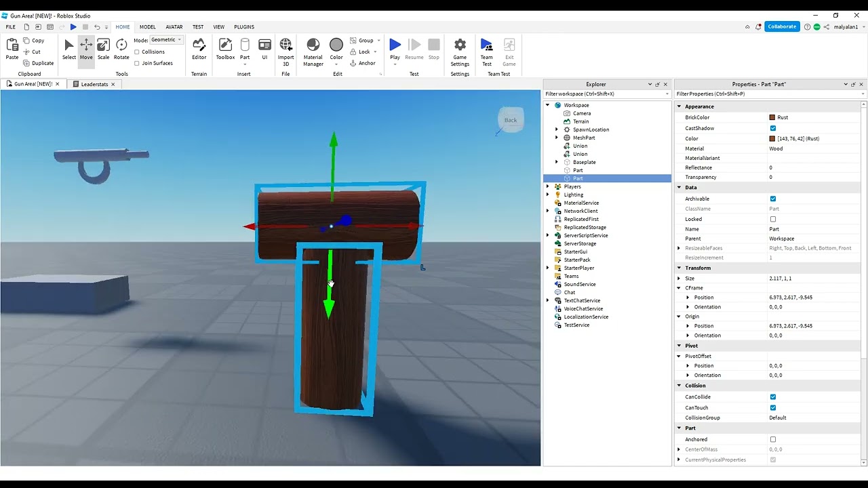Expand the SpawnLocation node
The image size is (868, 488).
557,129
